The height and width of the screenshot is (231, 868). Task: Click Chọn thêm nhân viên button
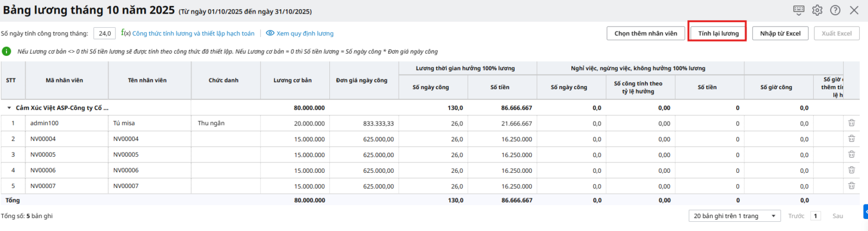tap(646, 33)
